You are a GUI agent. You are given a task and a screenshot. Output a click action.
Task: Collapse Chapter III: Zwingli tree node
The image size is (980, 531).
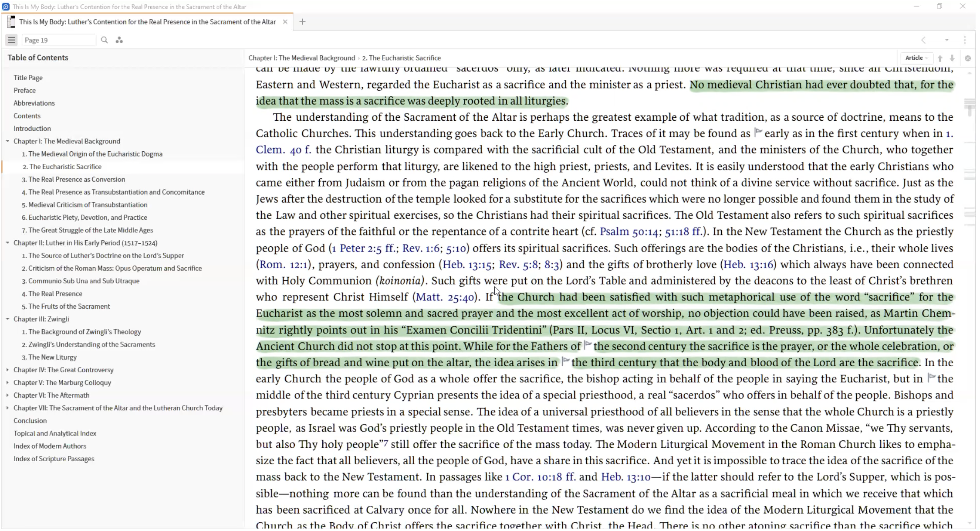[x=7, y=319]
